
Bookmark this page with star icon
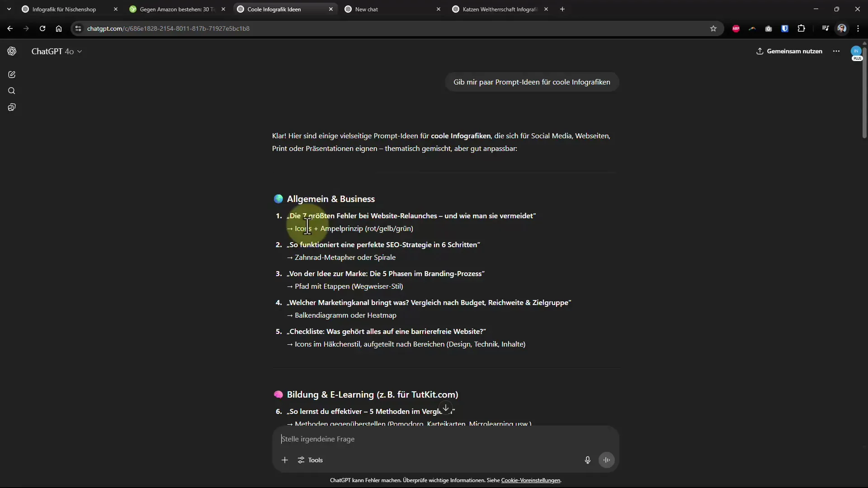[x=713, y=28]
